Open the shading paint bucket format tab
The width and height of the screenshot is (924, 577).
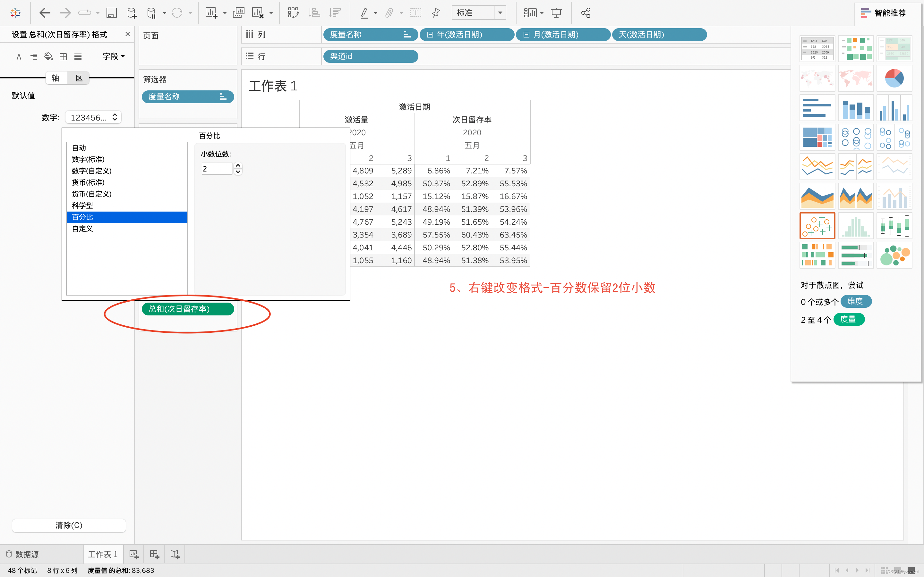point(48,56)
